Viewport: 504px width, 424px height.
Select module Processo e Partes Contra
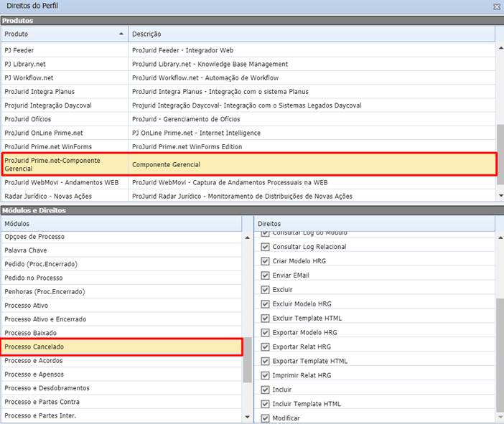pos(121,402)
